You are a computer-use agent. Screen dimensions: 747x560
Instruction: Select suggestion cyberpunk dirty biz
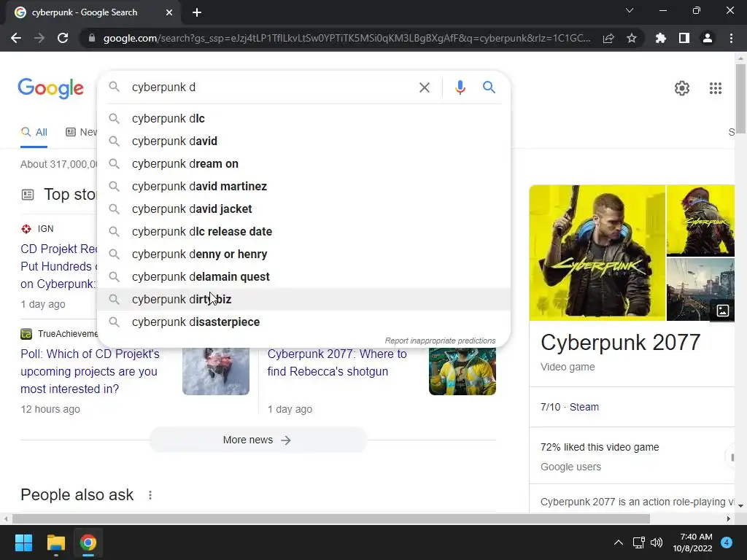pos(303,300)
